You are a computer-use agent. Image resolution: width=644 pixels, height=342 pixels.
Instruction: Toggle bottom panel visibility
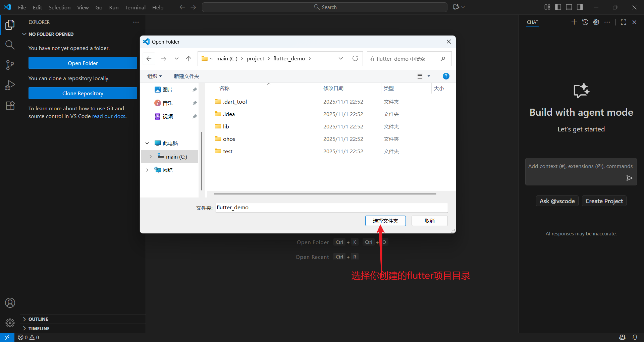coord(569,7)
